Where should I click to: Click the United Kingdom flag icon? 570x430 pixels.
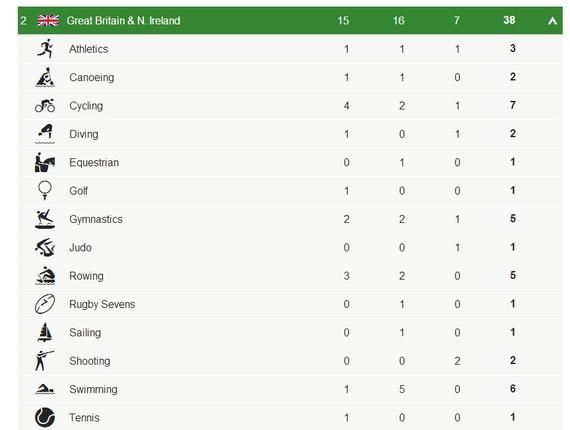click(48, 20)
